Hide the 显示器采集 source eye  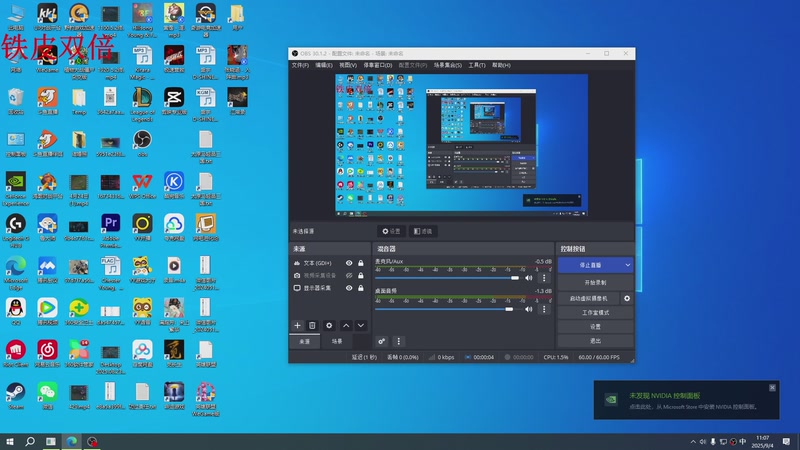coord(349,288)
